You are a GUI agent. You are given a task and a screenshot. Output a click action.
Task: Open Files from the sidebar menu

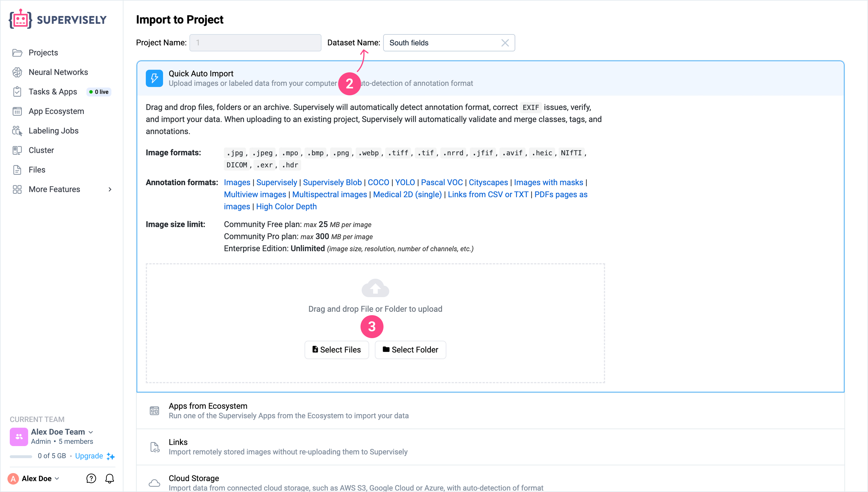point(37,170)
